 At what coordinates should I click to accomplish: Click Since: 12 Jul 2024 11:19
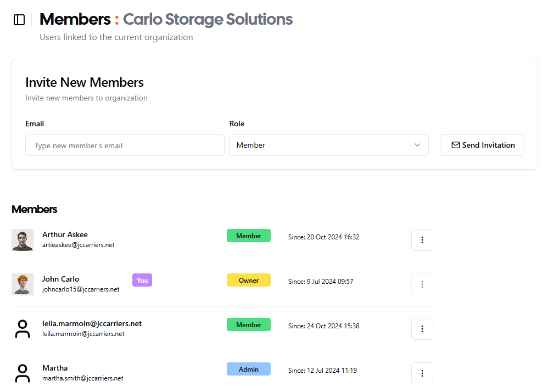pos(322,370)
